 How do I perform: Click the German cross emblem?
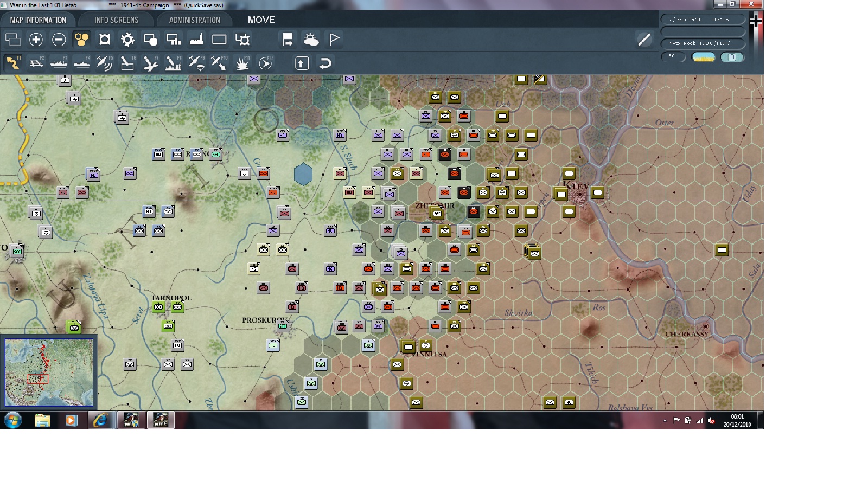[756, 21]
